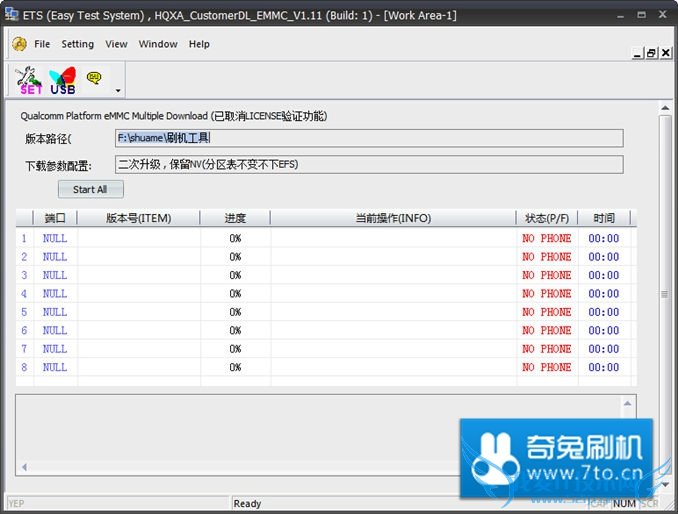Close the inner Work Area window

[666, 53]
